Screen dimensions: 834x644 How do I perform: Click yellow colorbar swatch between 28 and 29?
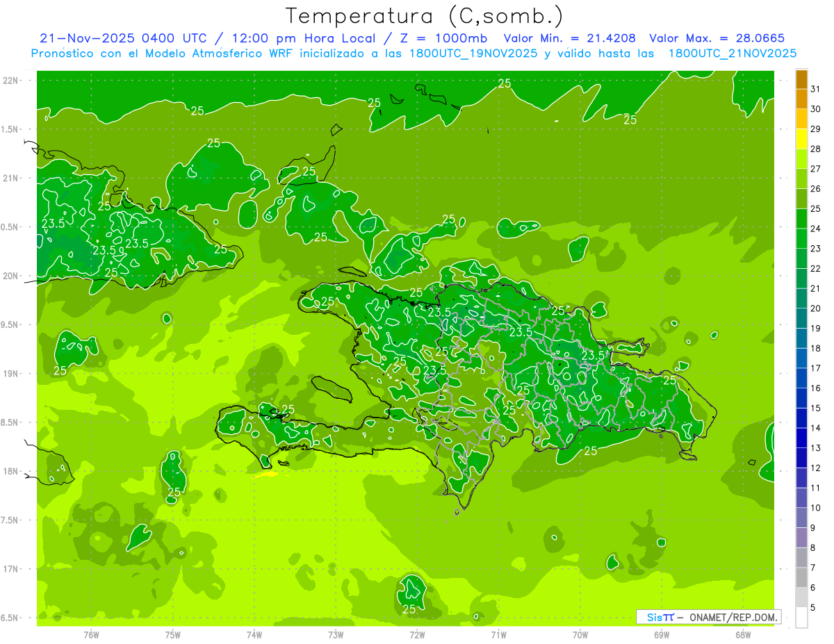801,139
